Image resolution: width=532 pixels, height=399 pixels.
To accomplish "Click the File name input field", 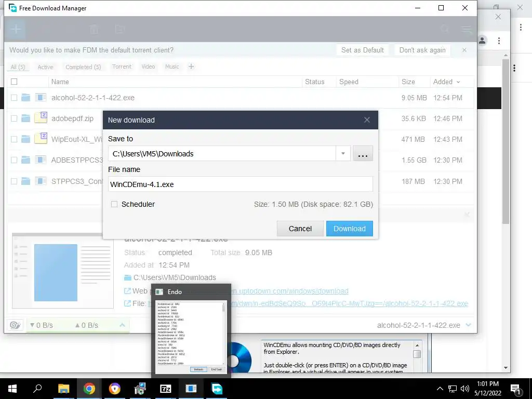I will (240, 184).
